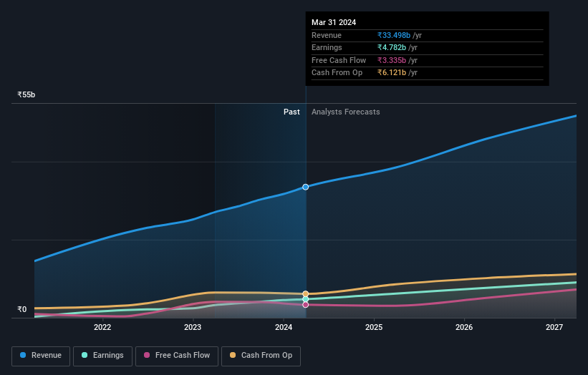Toggle the Earnings legend button
The height and width of the screenshot is (375, 588).
[x=102, y=356]
